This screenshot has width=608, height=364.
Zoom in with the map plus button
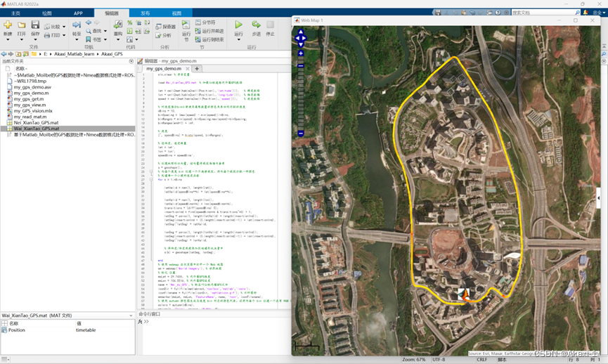pyautogui.click(x=301, y=53)
